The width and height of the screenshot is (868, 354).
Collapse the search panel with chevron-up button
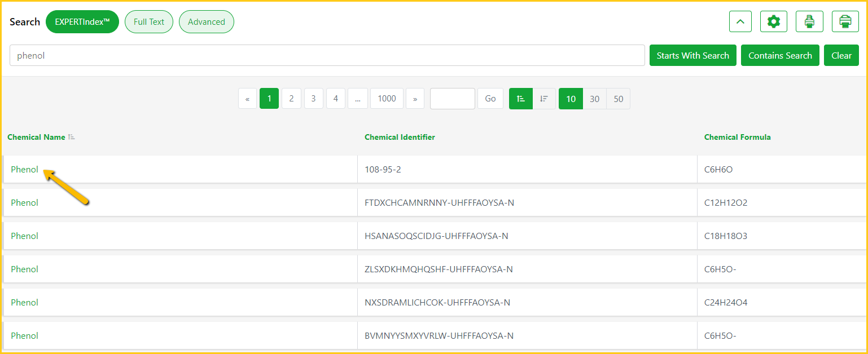[740, 22]
